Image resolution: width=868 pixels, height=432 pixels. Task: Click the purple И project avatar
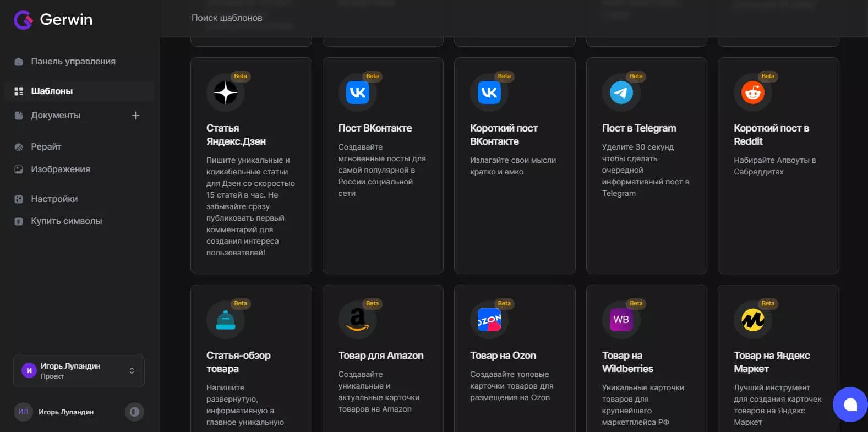pos(29,370)
